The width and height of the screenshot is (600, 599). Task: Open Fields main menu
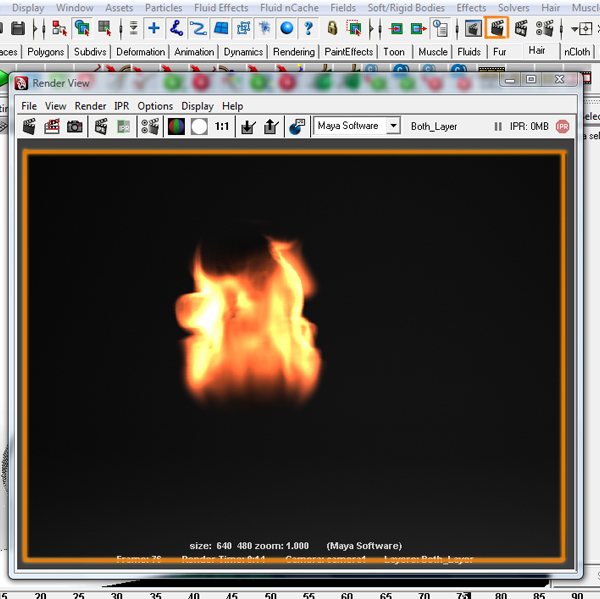(343, 8)
